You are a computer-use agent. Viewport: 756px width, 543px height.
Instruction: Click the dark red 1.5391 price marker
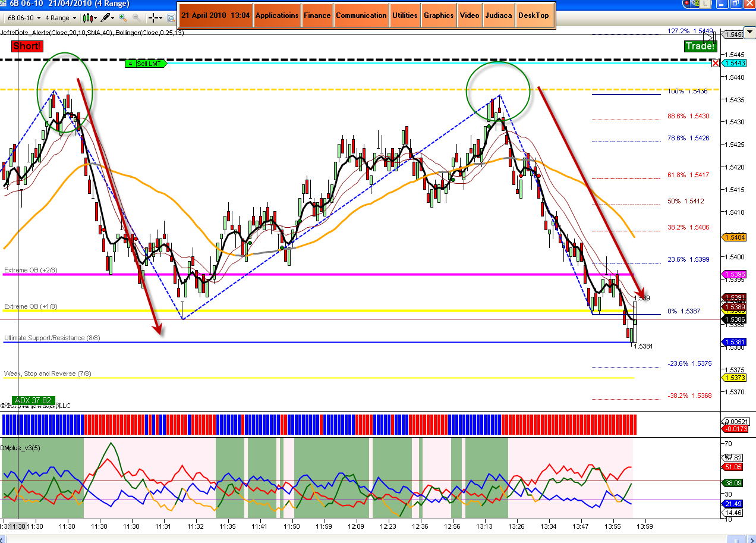tap(733, 297)
